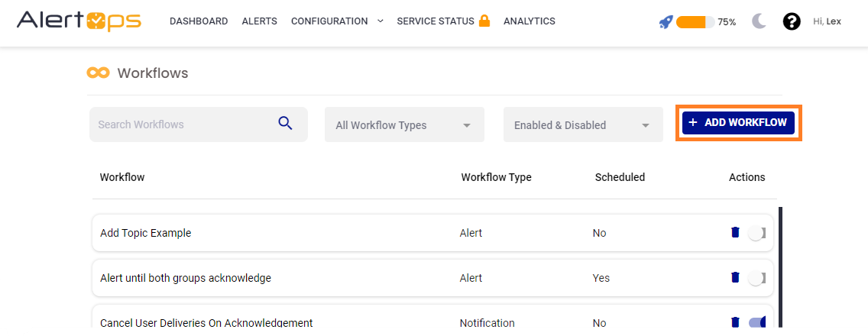Expand the Configuration menu

click(337, 21)
